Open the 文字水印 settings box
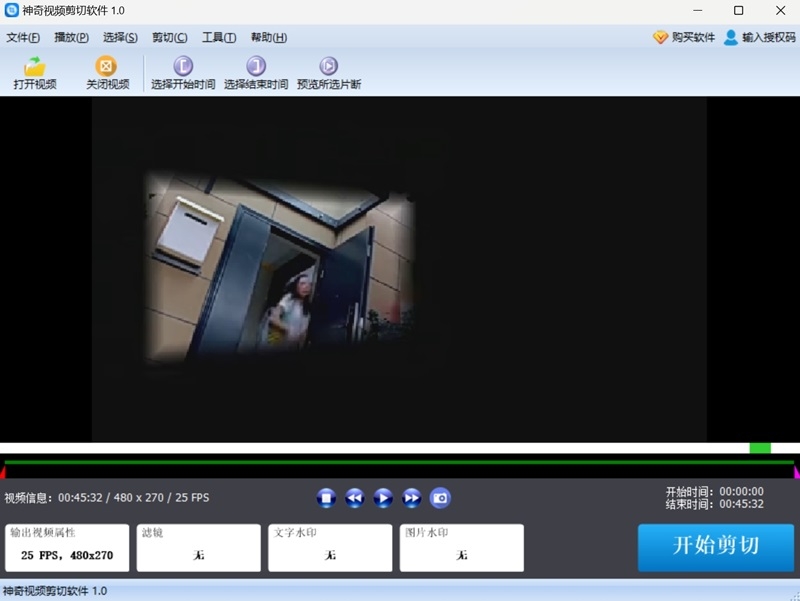The width and height of the screenshot is (800, 601). [x=330, y=547]
